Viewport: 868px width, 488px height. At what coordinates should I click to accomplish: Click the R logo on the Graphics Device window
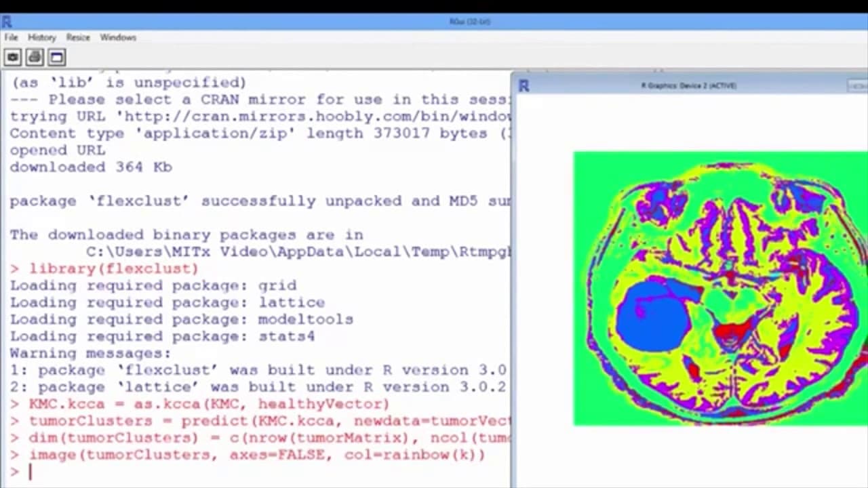tap(524, 85)
